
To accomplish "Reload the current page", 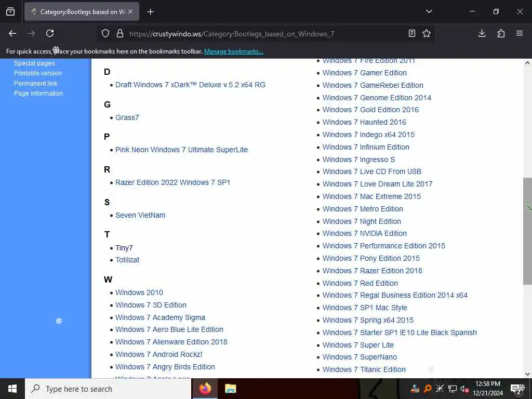I will click(x=50, y=33).
